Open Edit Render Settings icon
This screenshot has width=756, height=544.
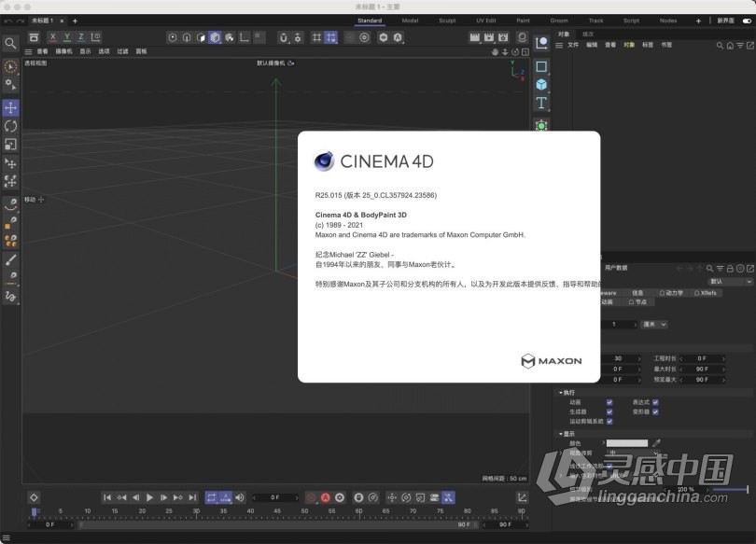[503, 37]
